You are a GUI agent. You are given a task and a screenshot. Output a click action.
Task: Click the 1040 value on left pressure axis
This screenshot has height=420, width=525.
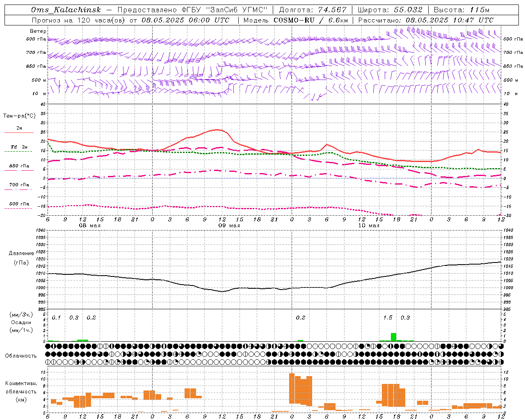point(40,231)
